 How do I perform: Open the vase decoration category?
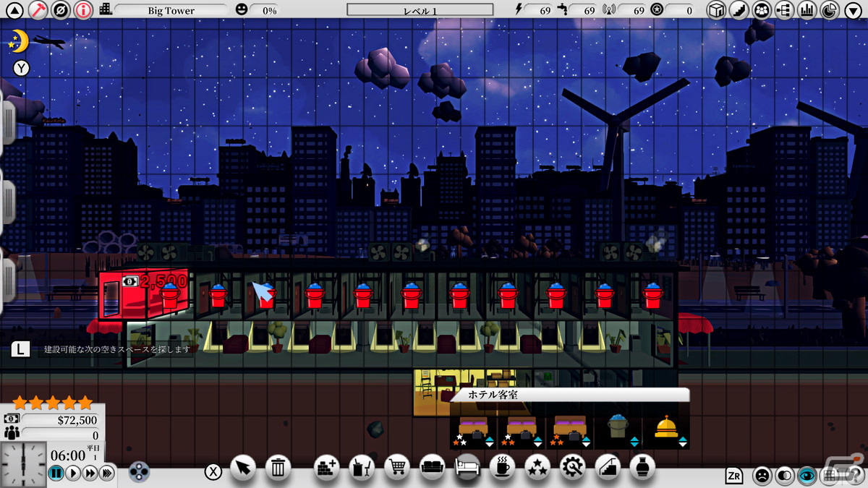(642, 468)
